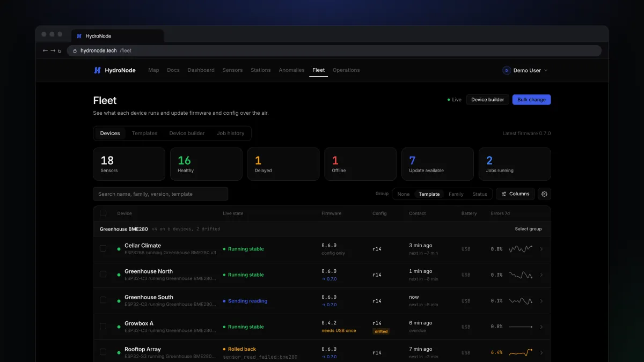Go to Dashboard in navbar

(201, 70)
